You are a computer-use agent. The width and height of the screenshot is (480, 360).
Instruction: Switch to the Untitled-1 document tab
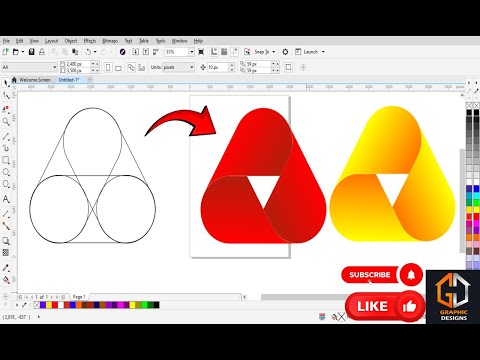[x=69, y=80]
